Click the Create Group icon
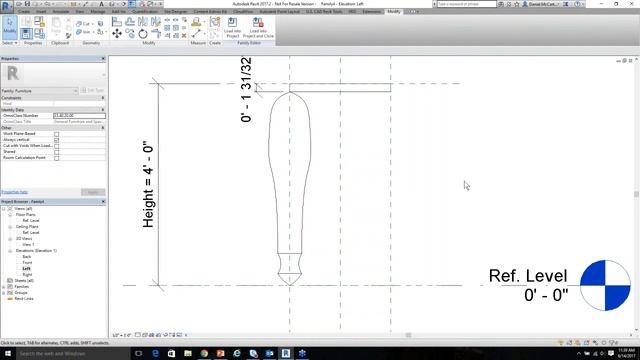 (x=215, y=22)
